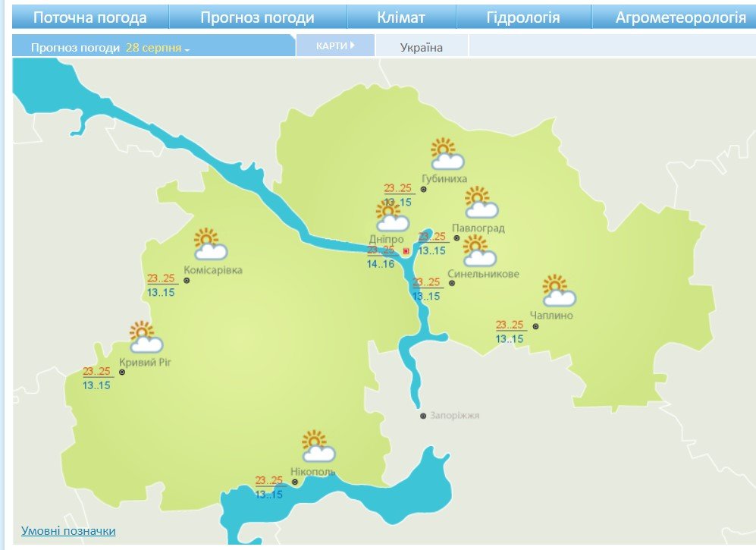Open the Умовні позначки legend link
Viewport: 756px width, 550px height.
(68, 531)
